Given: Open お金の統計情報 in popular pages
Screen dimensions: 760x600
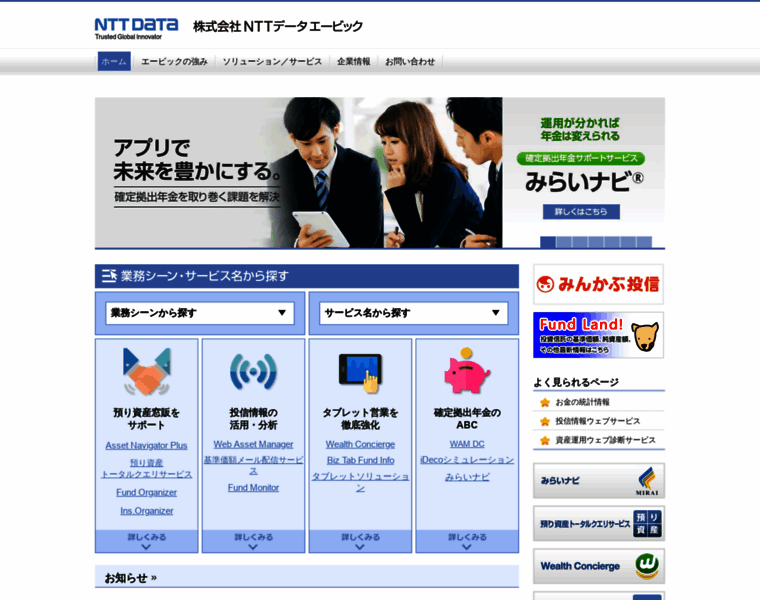Looking at the screenshot, I should coord(582,402).
